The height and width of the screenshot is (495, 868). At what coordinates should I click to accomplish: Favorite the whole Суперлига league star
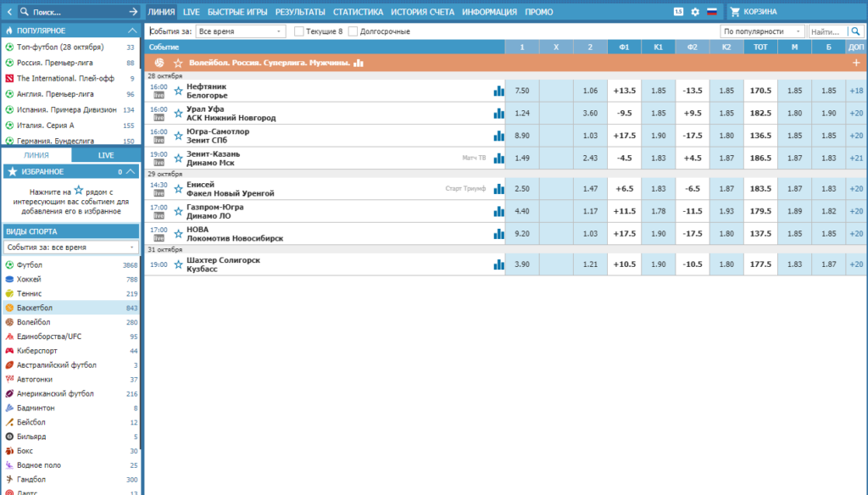[178, 63]
